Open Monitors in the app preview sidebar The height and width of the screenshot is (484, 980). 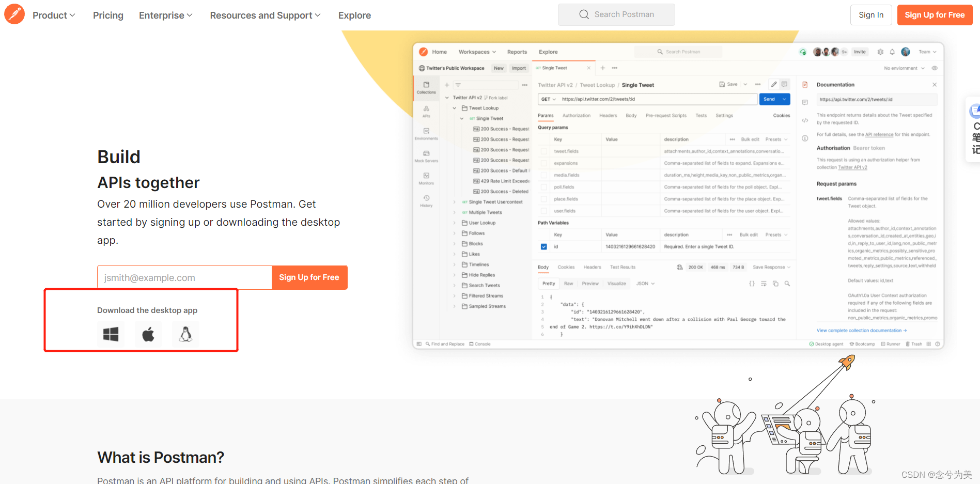426,179
